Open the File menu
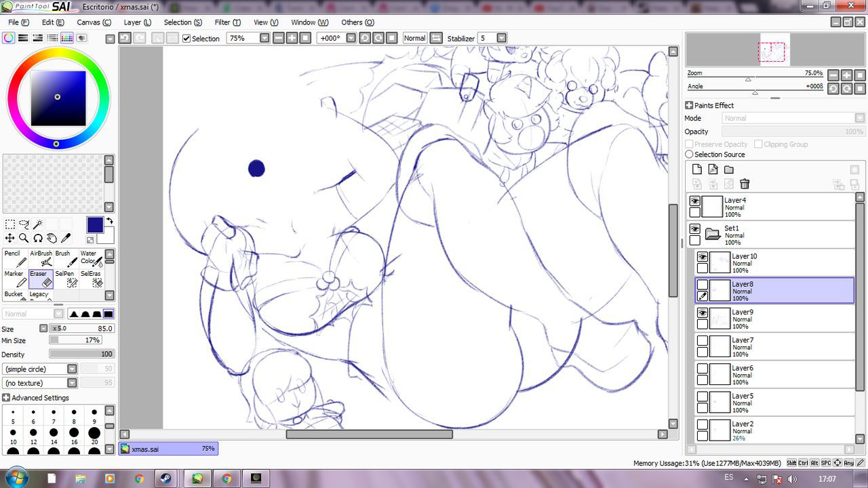The width and height of the screenshot is (868, 488). pos(18,22)
